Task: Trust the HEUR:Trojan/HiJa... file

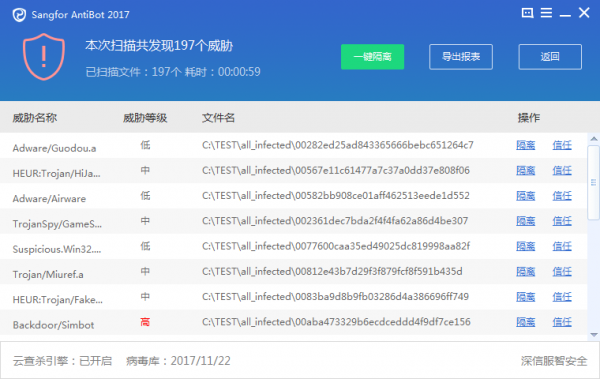Action: click(562, 170)
